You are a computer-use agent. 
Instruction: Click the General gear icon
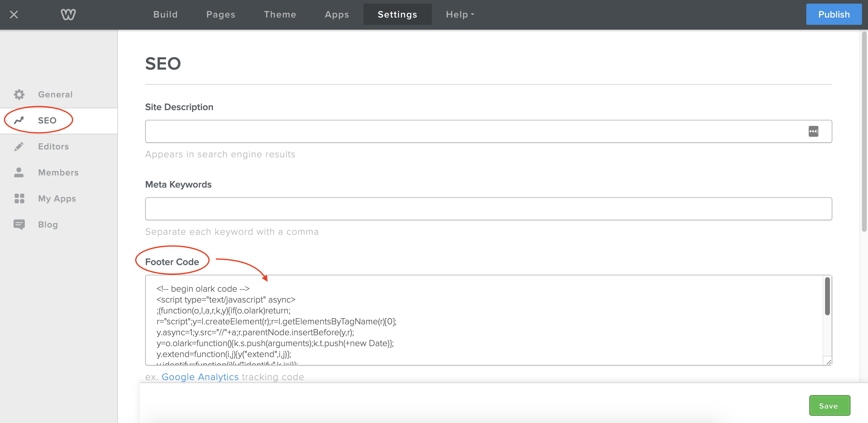click(19, 94)
